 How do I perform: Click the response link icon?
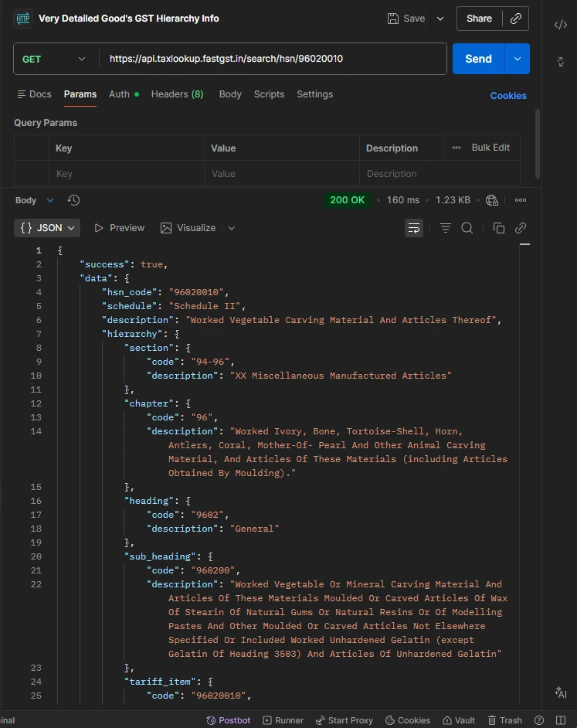coord(521,228)
